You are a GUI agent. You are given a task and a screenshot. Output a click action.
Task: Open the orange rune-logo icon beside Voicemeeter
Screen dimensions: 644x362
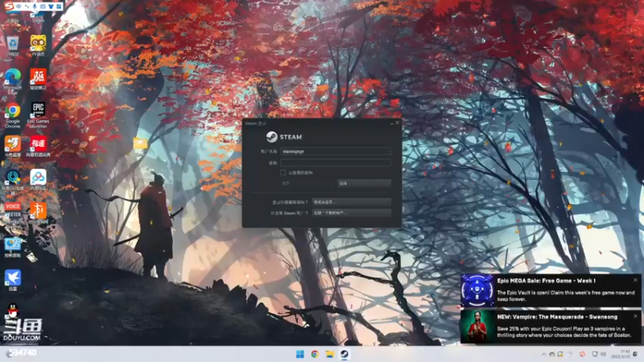click(x=38, y=212)
